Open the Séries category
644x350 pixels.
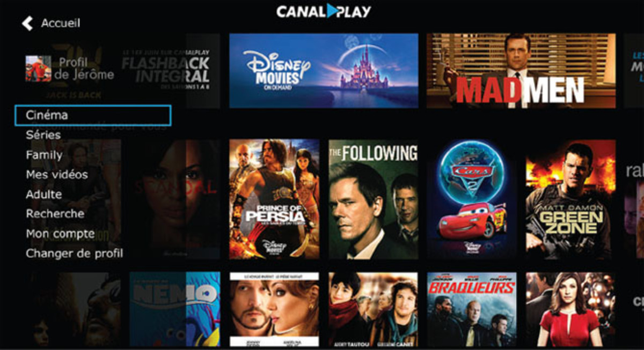[43, 135]
